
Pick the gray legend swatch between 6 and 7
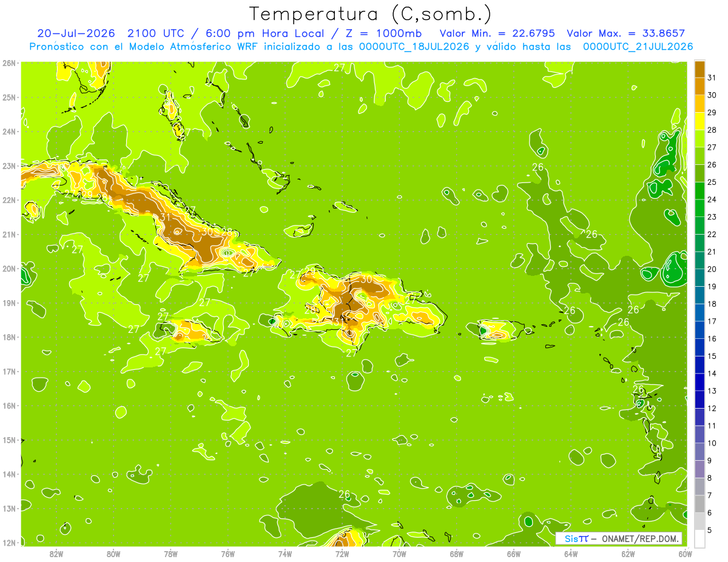pos(699,503)
